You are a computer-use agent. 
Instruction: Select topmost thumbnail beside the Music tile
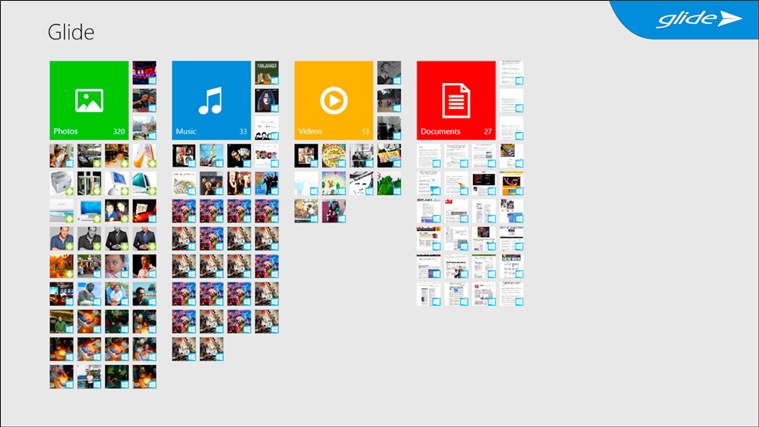point(267,72)
